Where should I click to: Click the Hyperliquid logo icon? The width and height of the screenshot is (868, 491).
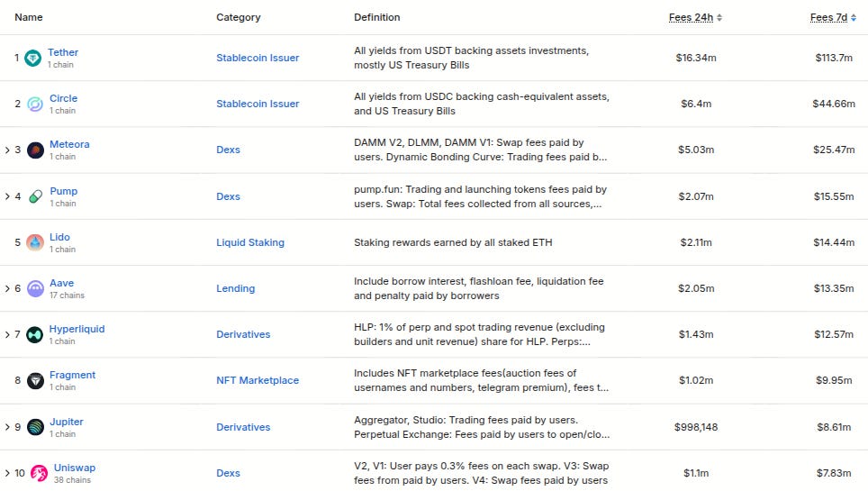click(x=34, y=334)
